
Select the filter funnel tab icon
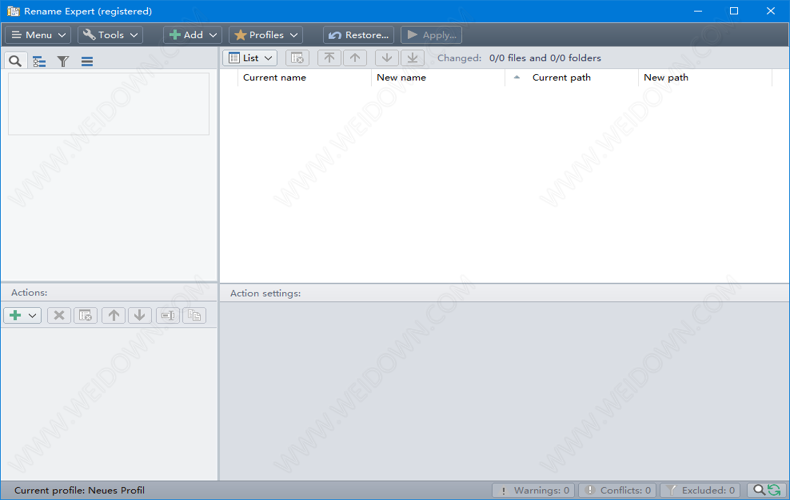click(63, 61)
